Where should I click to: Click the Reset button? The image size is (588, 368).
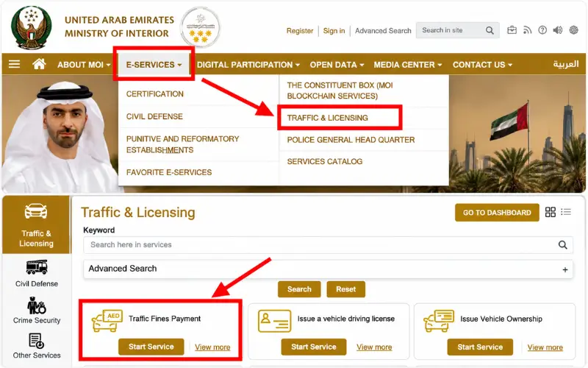pyautogui.click(x=345, y=289)
